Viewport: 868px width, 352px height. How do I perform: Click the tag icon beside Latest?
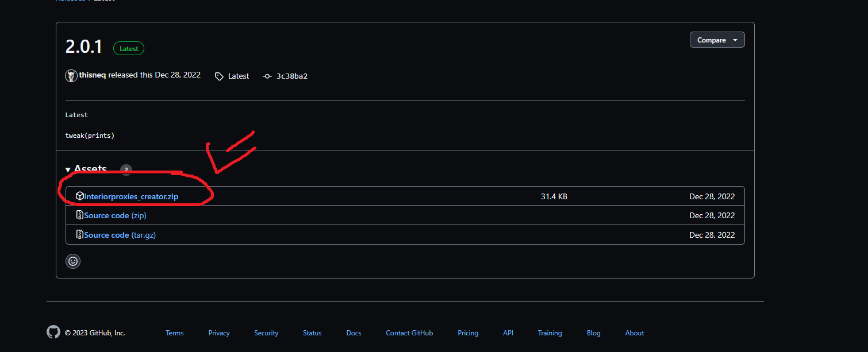(219, 76)
